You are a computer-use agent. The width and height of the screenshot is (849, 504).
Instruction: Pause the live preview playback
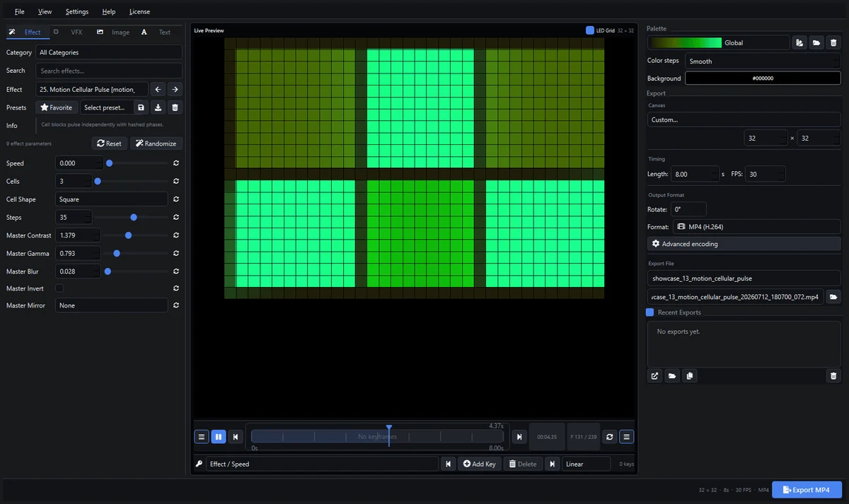[219, 437]
